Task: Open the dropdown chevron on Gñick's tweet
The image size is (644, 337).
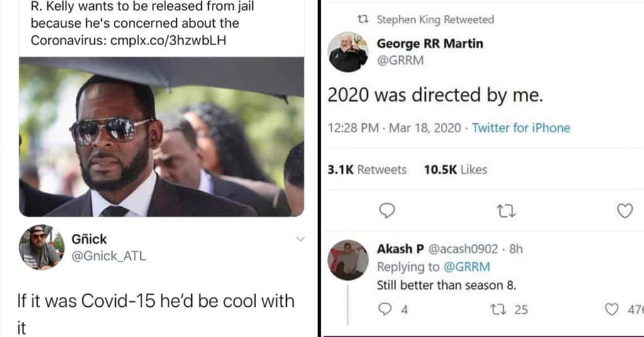Action: click(x=301, y=239)
